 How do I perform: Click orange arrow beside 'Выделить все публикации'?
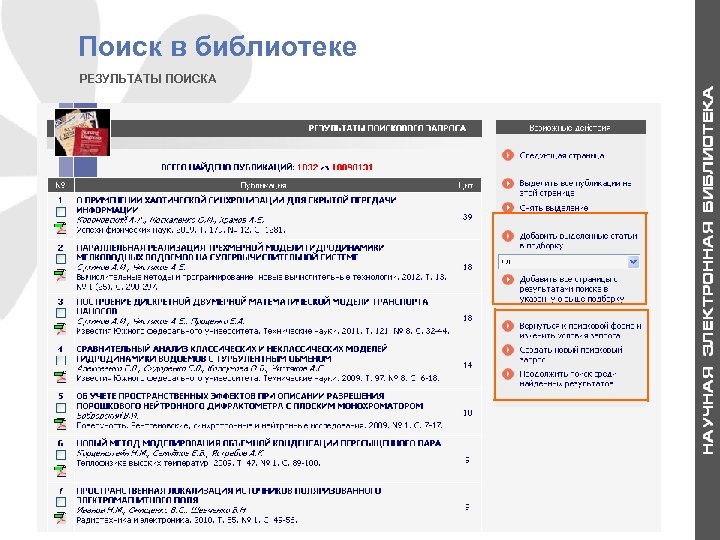click(x=507, y=184)
